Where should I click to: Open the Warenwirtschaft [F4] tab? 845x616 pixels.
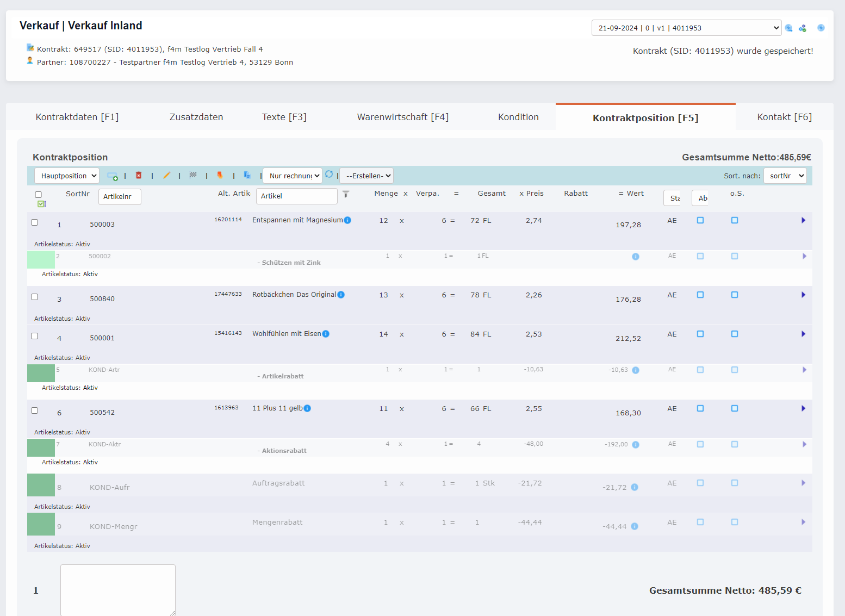click(402, 117)
